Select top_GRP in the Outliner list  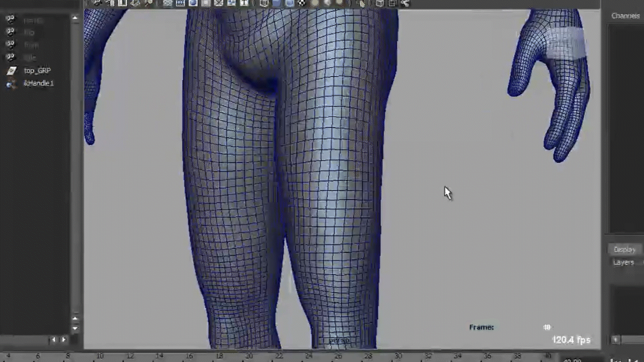click(37, 71)
